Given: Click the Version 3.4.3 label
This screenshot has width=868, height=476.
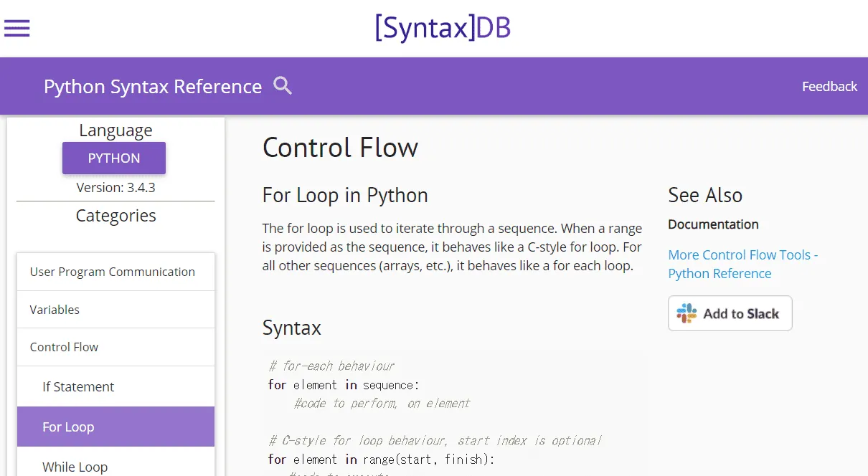Looking at the screenshot, I should (115, 187).
